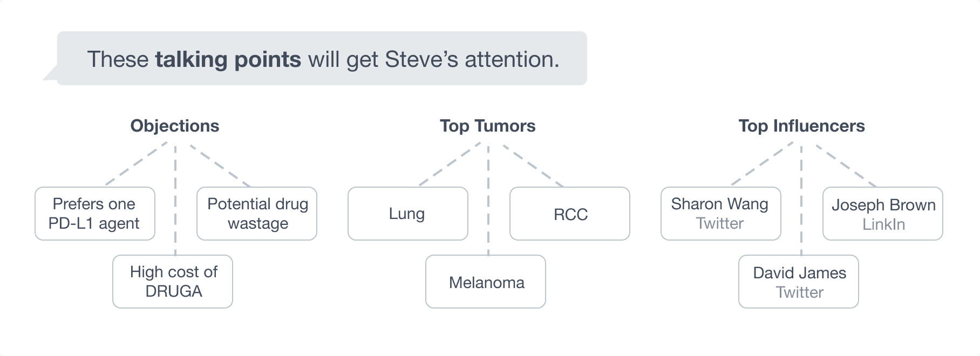Choose the "High cost of DRUGA" box
This screenshot has height=356, width=980.
(173, 282)
